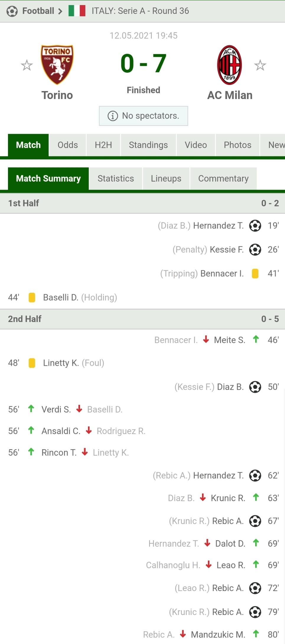Toggle favorite star for AC Milan
Viewport: 285px width, 644px height.
point(260,65)
